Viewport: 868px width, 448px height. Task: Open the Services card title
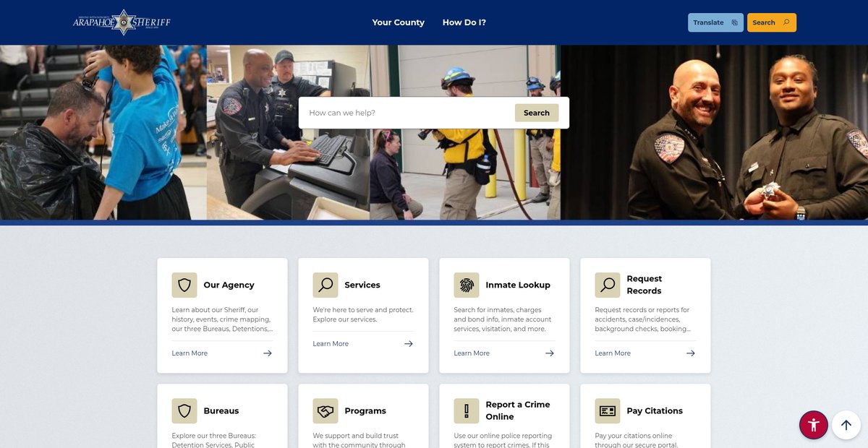pyautogui.click(x=362, y=285)
